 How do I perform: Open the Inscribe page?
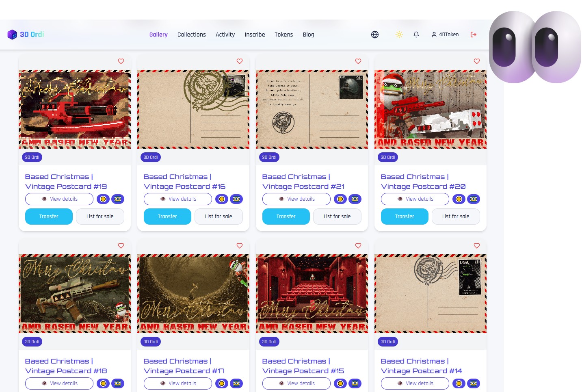point(255,35)
